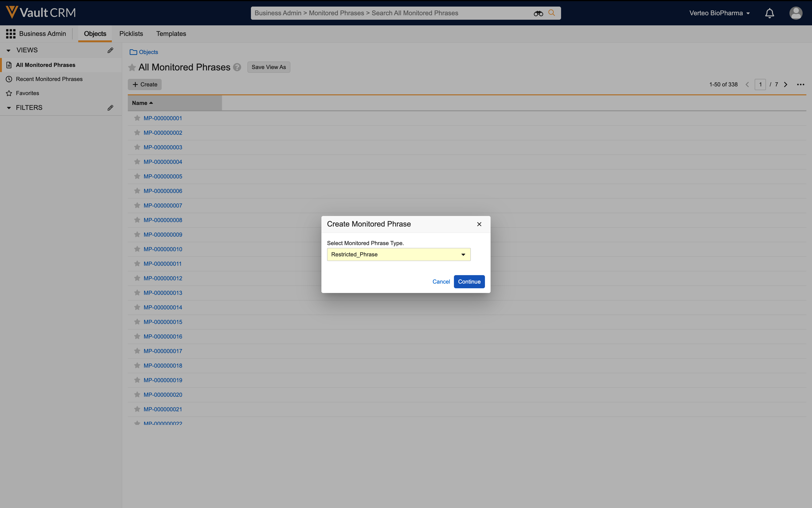
Task: Go to the next results page
Action: (x=786, y=85)
